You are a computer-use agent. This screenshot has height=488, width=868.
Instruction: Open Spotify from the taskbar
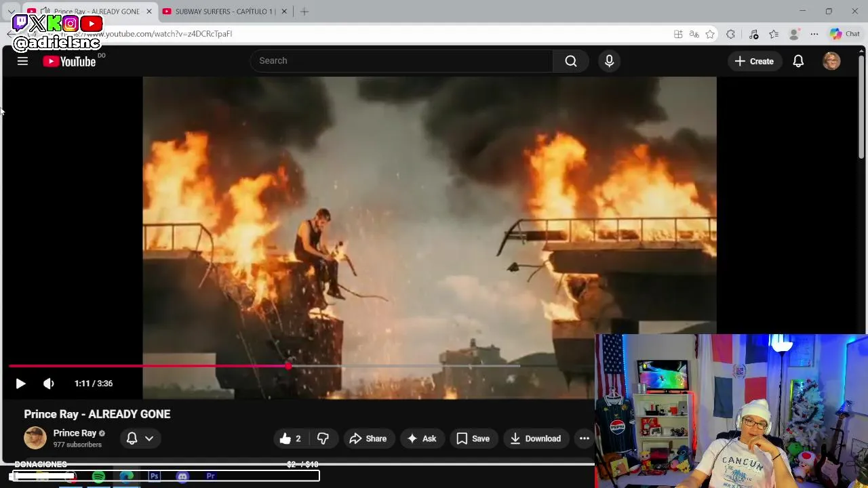pos(98,476)
